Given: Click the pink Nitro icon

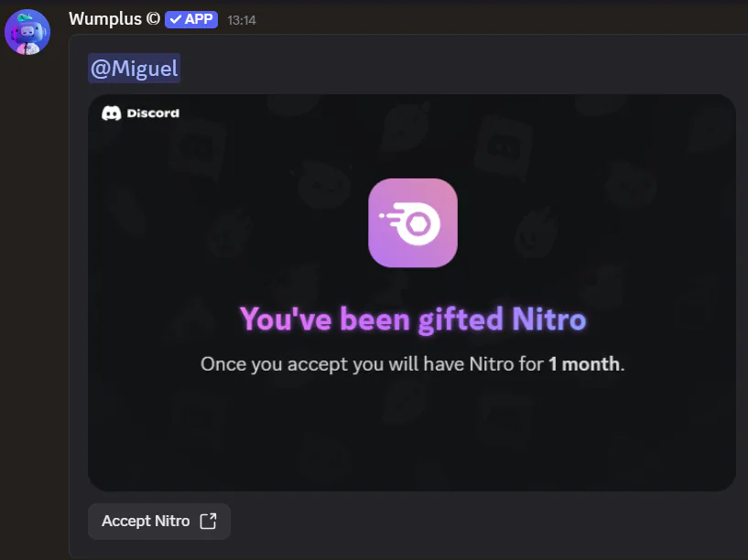Looking at the screenshot, I should [413, 222].
